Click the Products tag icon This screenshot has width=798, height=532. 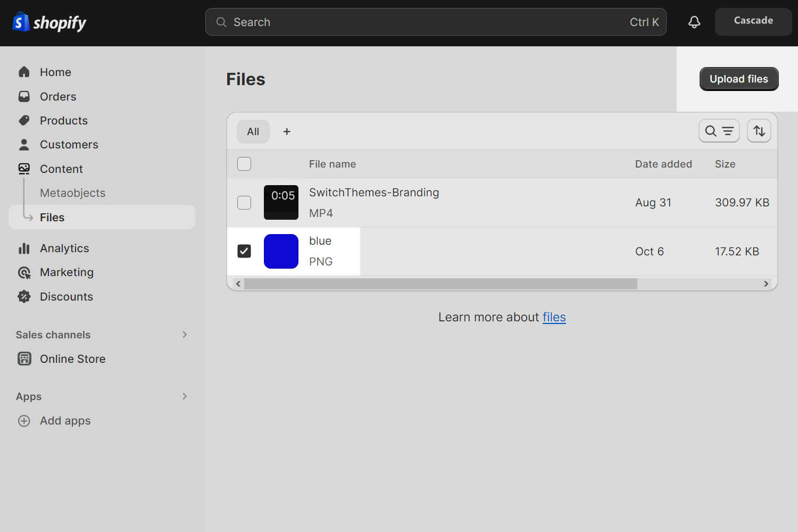[x=24, y=120]
